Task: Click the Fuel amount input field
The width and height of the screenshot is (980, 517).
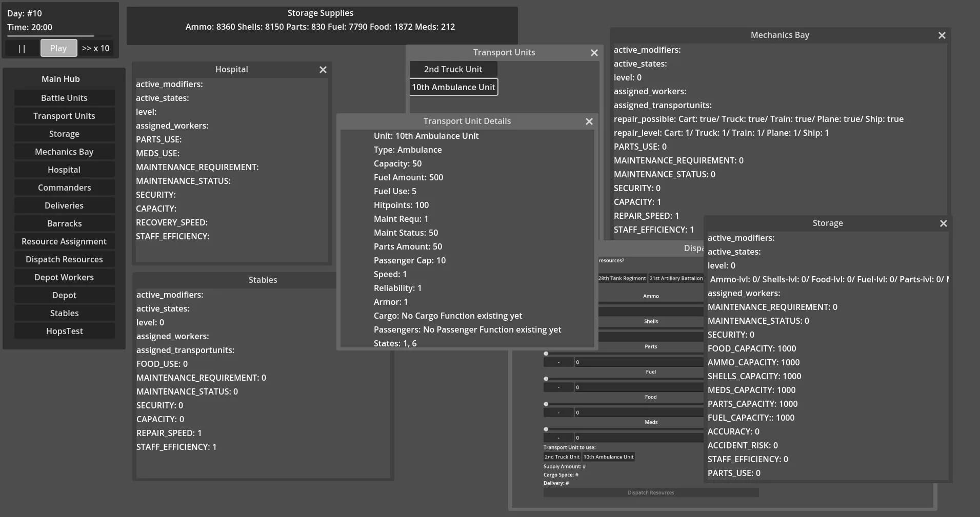Action: (639, 387)
